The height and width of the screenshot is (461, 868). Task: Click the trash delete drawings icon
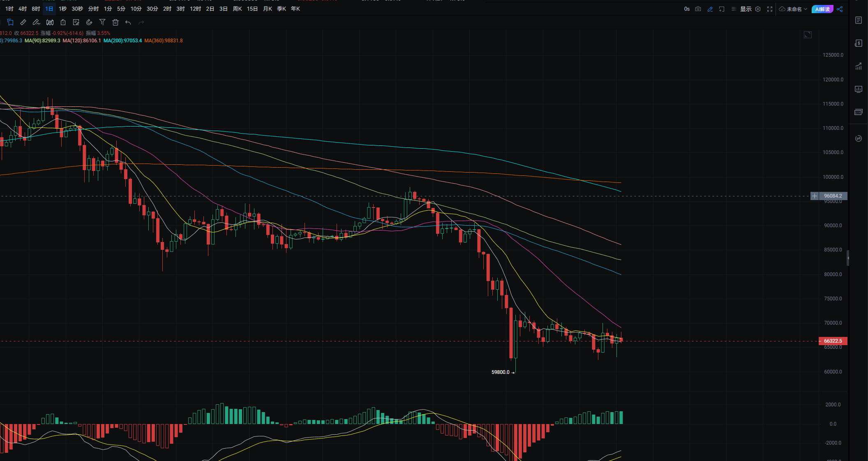[x=115, y=23]
